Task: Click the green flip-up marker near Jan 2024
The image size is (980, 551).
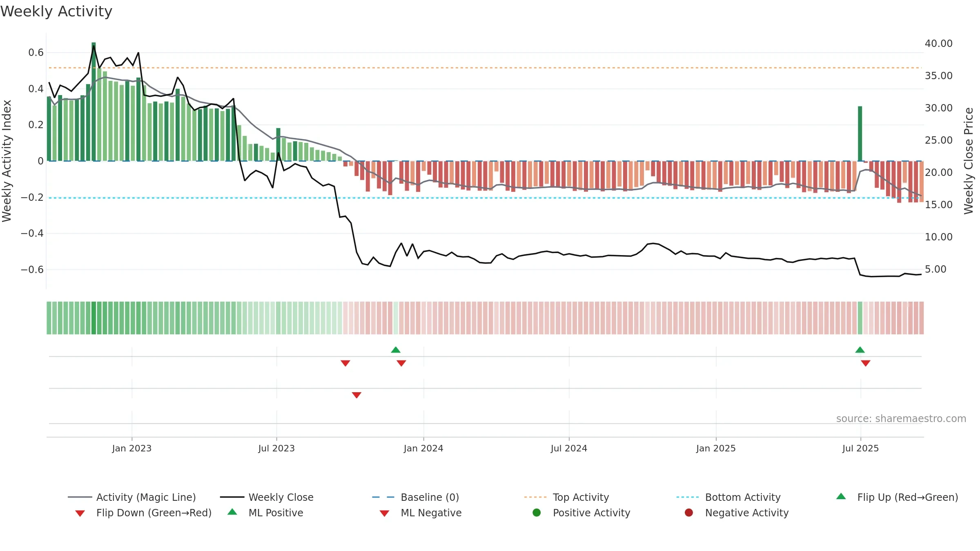Action: tap(396, 350)
